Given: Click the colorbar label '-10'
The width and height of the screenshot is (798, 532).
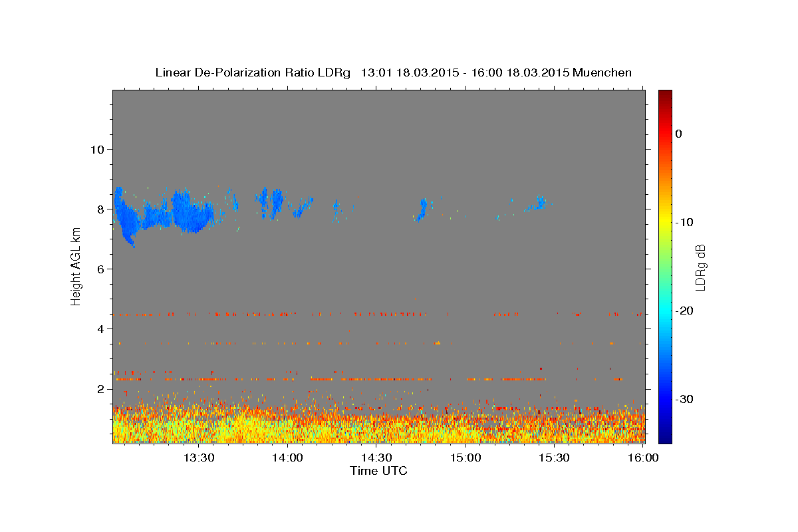Looking at the screenshot, I should [x=684, y=222].
